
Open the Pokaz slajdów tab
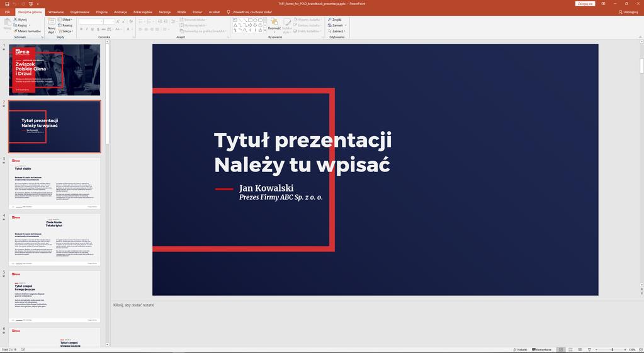(142, 12)
